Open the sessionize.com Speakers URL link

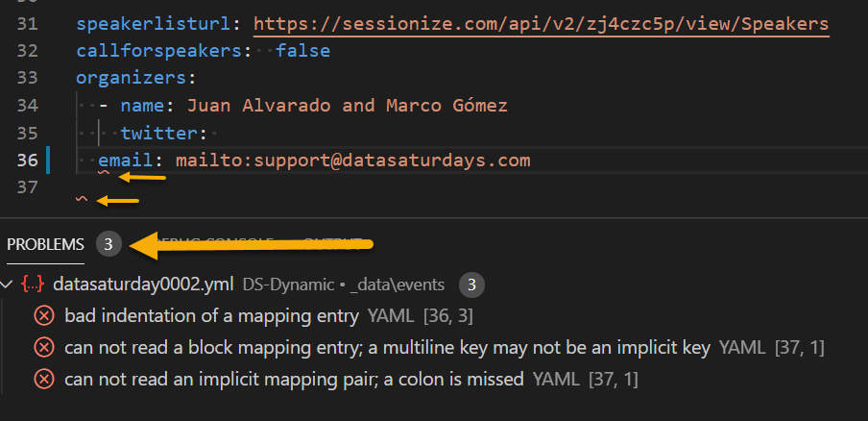tap(541, 24)
